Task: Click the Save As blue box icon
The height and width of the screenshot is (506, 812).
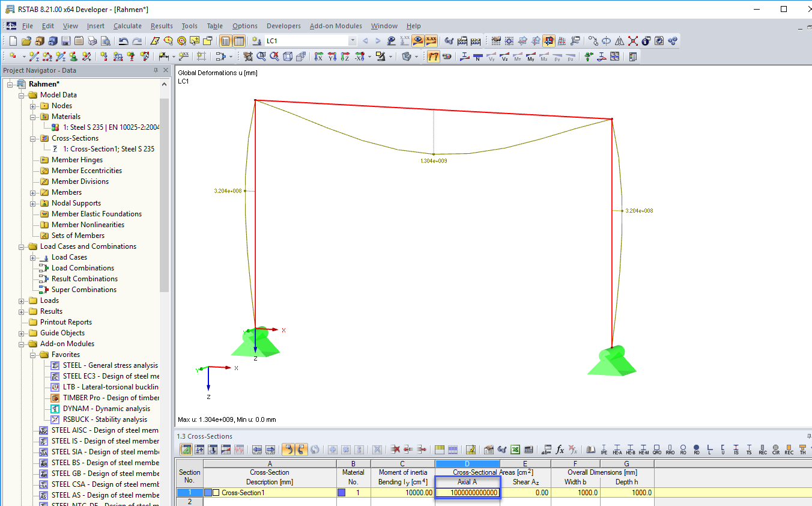Action: [52, 41]
